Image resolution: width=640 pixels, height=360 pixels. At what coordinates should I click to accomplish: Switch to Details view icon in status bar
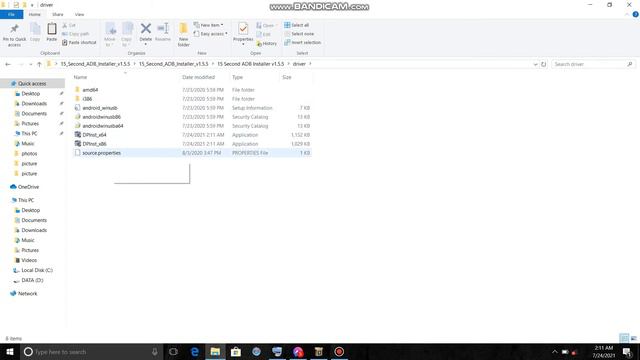(x=624, y=338)
